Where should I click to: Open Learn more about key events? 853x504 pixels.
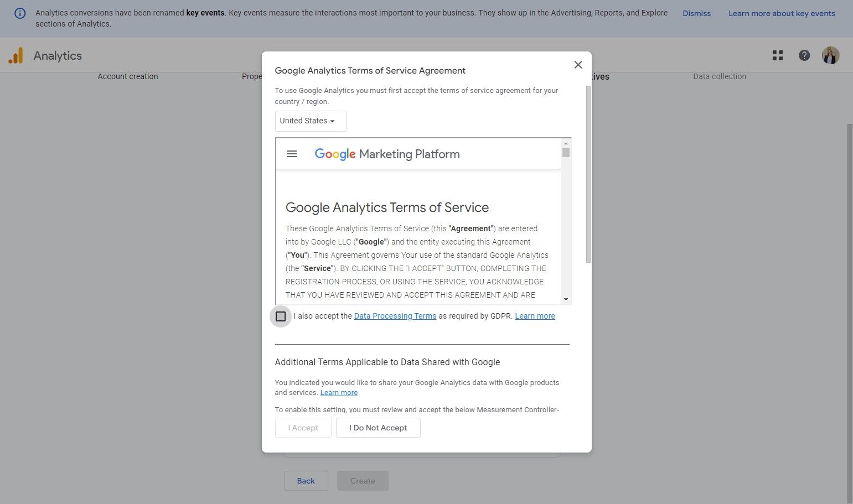click(x=782, y=13)
